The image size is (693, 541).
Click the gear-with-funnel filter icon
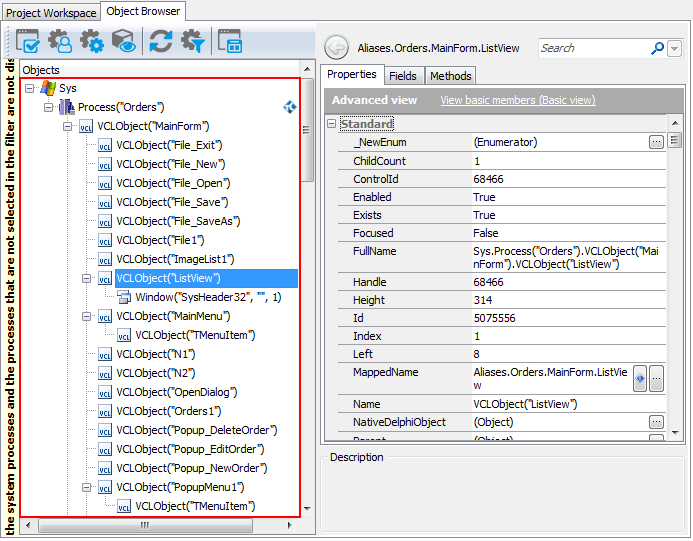point(192,41)
